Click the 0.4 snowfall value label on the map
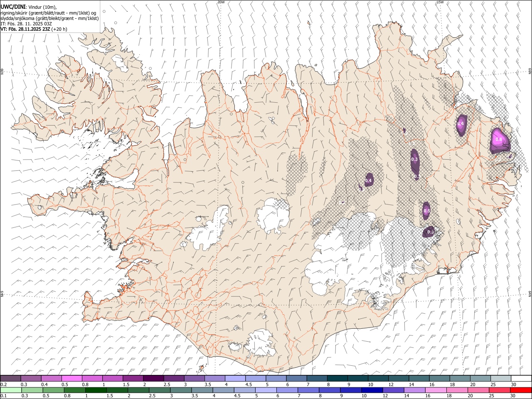The height and width of the screenshot is (399, 532). coord(368,181)
